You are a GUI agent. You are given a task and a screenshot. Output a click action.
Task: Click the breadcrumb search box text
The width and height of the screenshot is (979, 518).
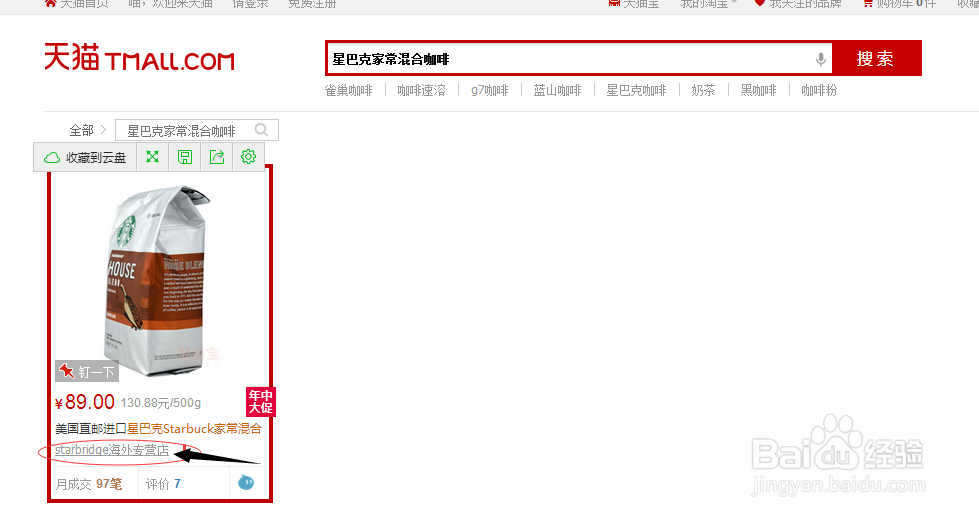tap(181, 131)
